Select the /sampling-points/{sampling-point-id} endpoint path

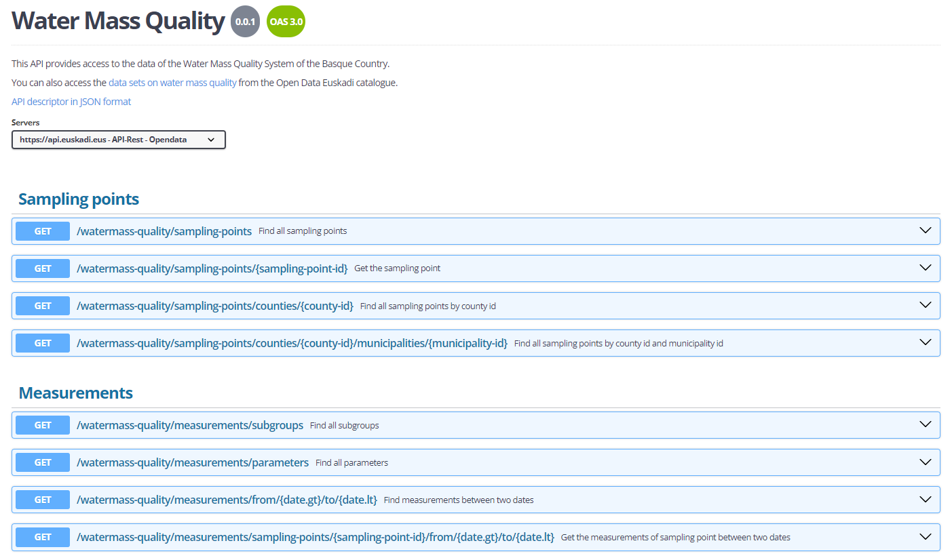coord(212,268)
